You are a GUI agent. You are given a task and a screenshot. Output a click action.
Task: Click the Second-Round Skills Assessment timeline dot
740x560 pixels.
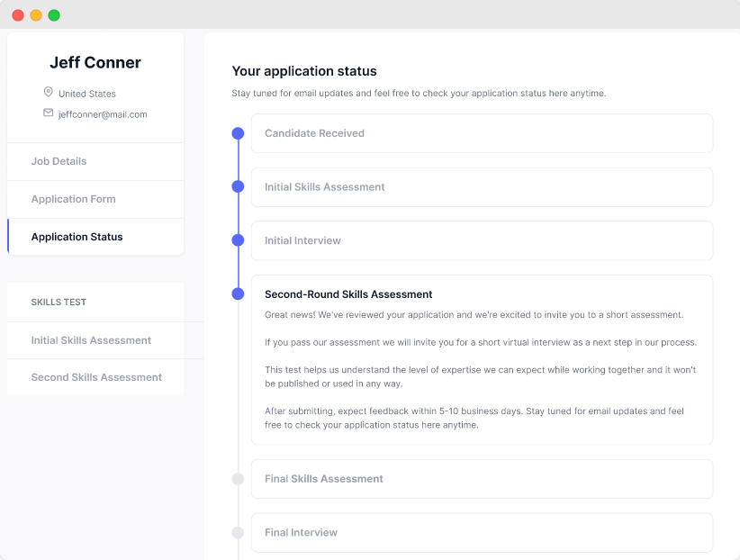click(238, 294)
